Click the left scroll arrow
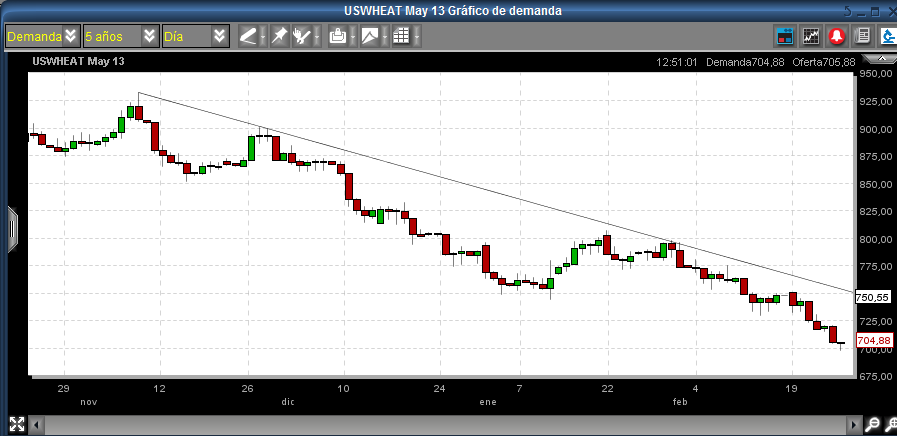This screenshot has height=436, width=897. point(36,425)
